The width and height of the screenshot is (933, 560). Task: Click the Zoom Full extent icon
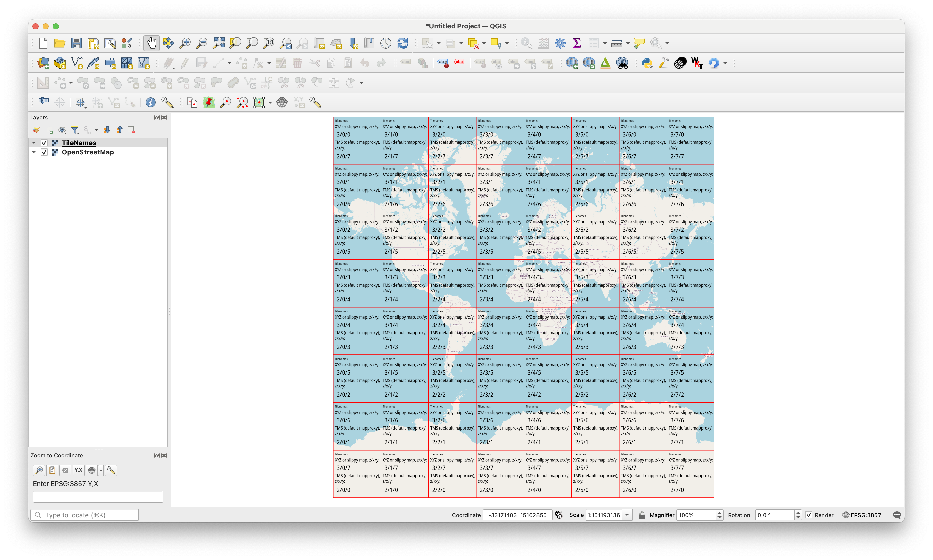pyautogui.click(x=218, y=43)
